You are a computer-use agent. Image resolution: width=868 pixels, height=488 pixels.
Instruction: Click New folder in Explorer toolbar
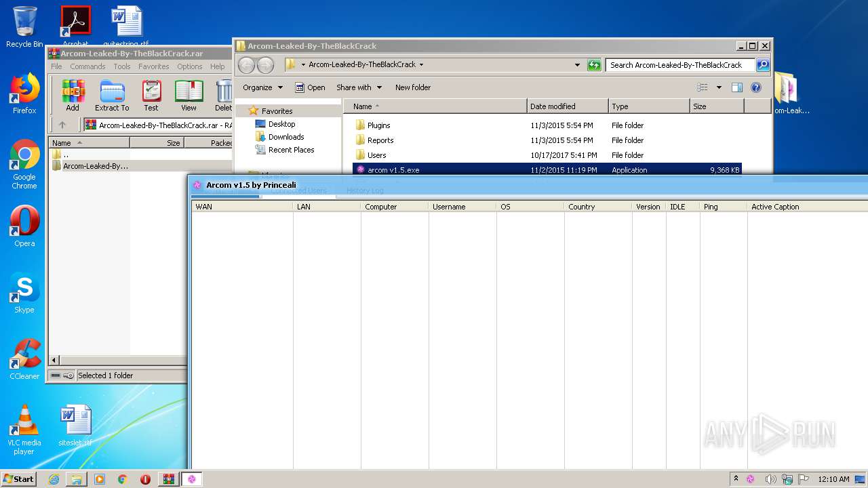[x=413, y=87]
